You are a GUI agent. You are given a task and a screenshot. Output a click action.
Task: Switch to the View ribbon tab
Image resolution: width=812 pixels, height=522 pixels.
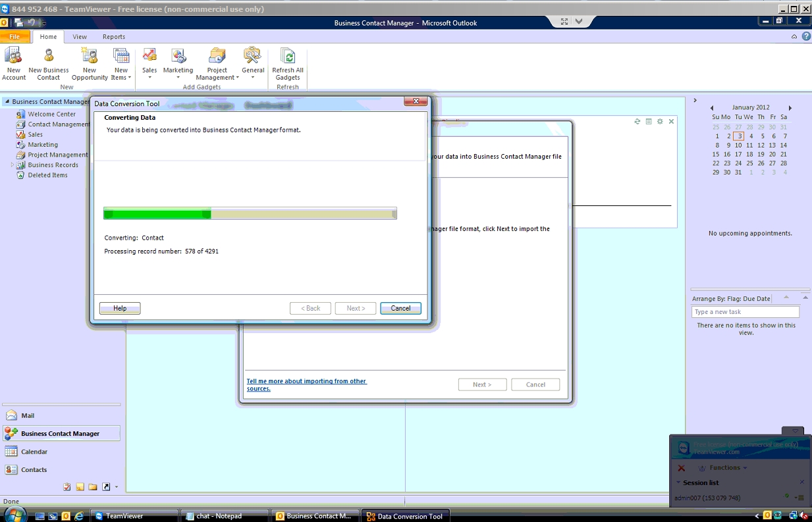pos(80,37)
